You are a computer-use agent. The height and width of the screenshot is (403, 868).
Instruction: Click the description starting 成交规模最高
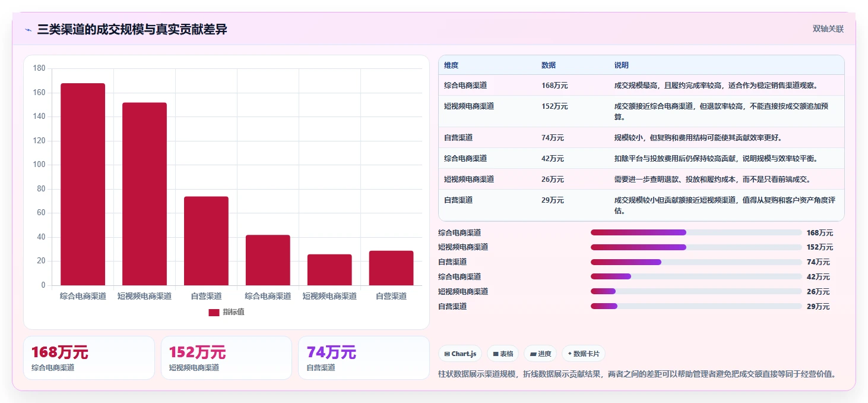pyautogui.click(x=717, y=86)
